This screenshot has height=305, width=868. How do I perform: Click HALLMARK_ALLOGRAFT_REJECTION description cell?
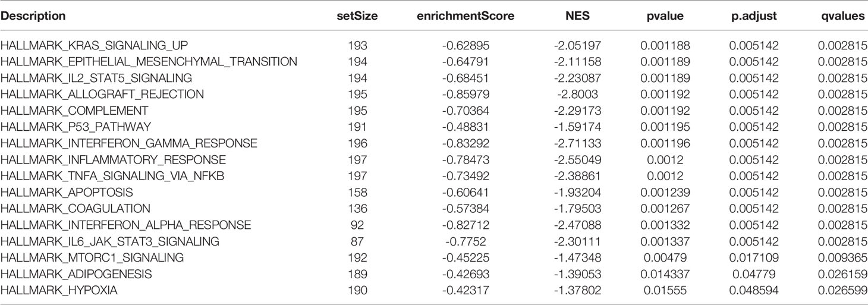(102, 95)
